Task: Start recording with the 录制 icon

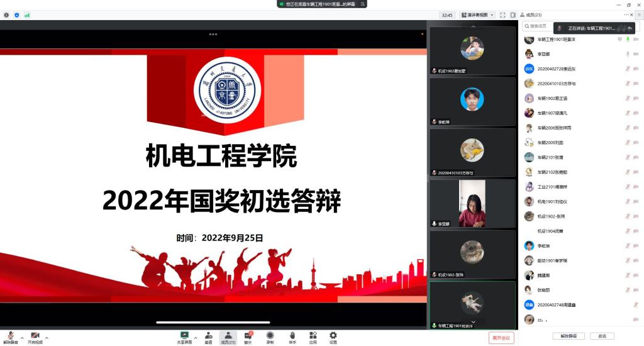Action: (270, 337)
